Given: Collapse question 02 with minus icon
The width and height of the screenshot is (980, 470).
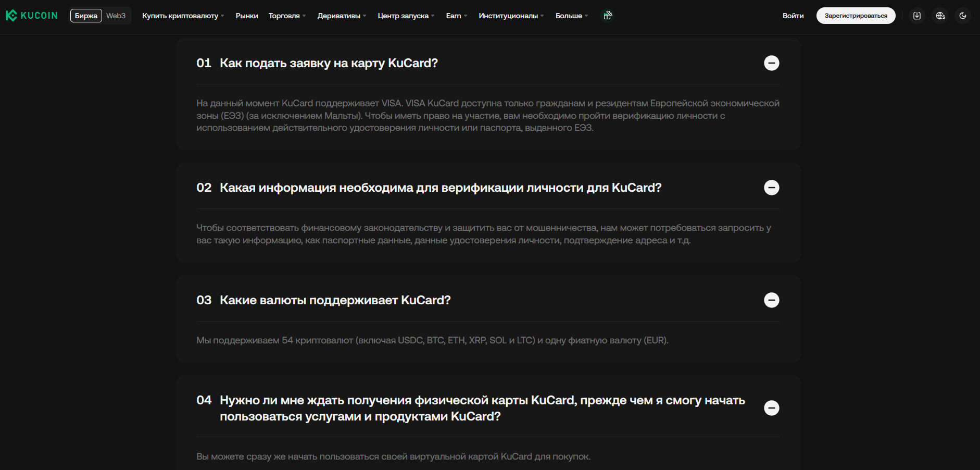Looking at the screenshot, I should pyautogui.click(x=771, y=188).
